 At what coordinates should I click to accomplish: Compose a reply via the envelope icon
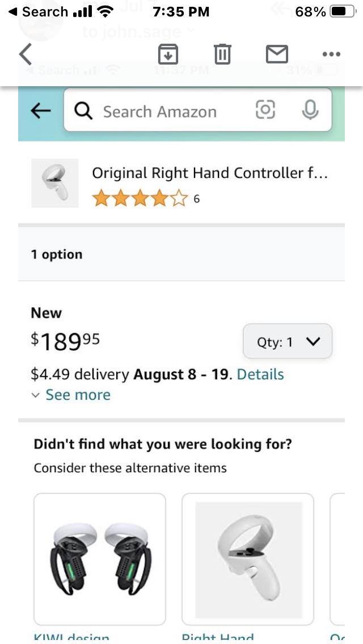(x=277, y=54)
